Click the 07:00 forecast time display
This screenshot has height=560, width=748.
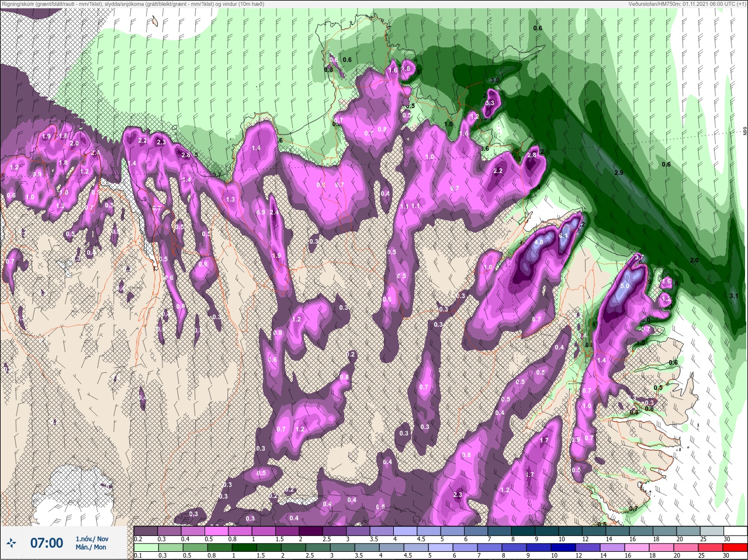46,543
